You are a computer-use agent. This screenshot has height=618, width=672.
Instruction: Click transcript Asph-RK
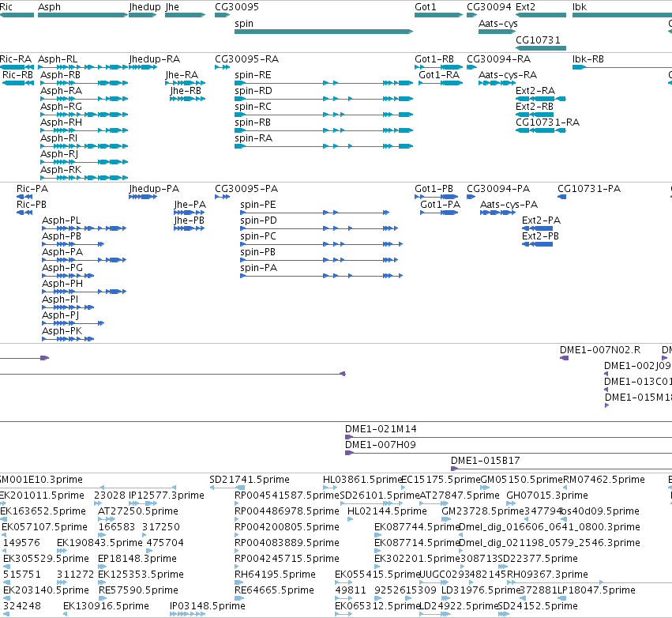pos(84,178)
